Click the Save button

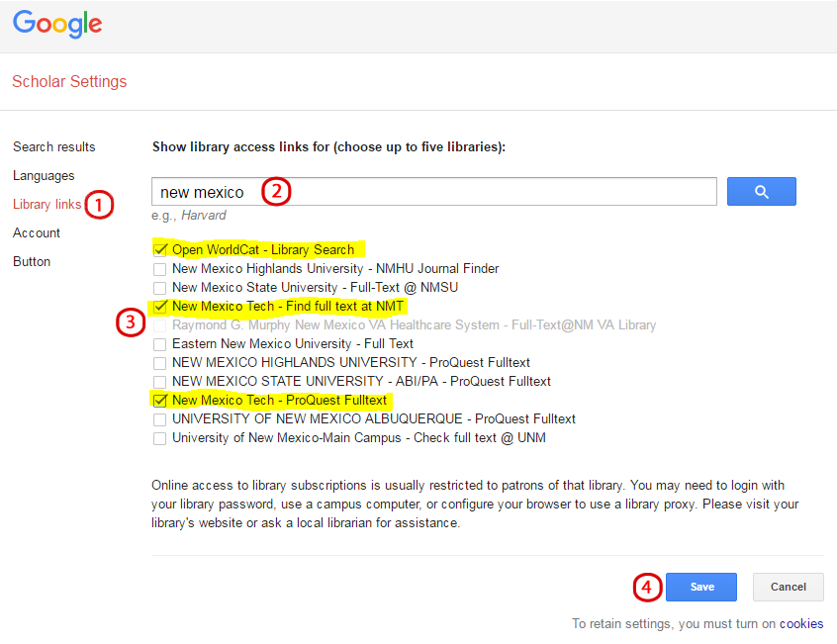pyautogui.click(x=701, y=587)
